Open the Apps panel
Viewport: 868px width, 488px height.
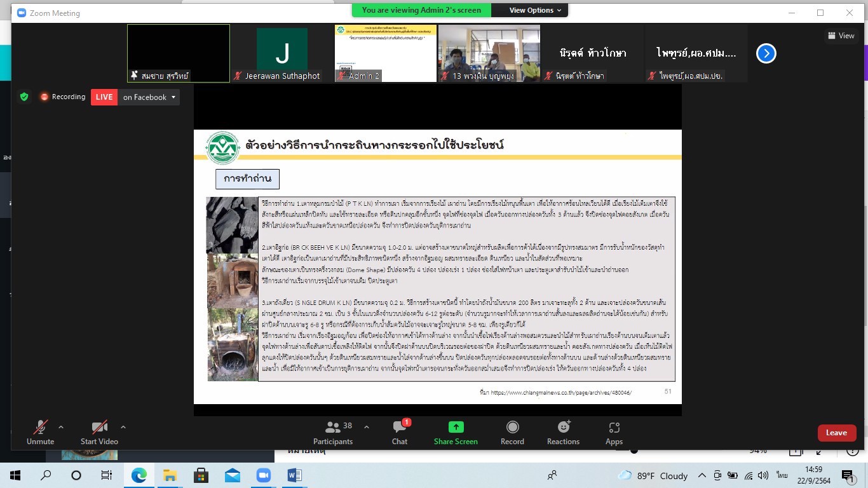[614, 432]
